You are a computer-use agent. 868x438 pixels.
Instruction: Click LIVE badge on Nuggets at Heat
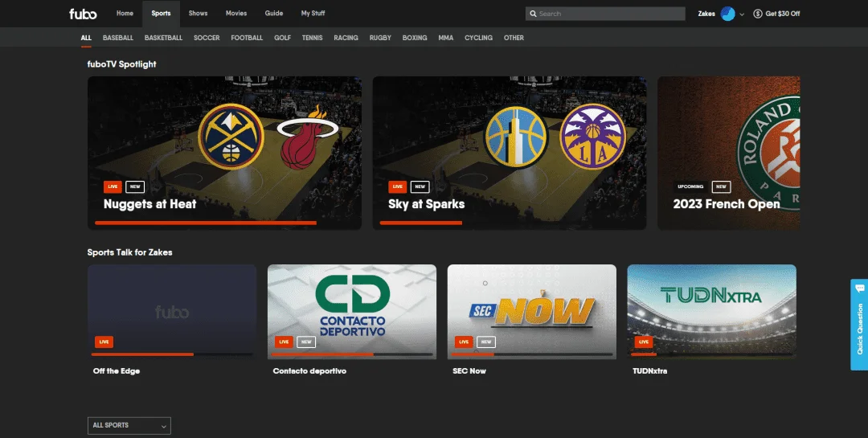[x=113, y=186]
